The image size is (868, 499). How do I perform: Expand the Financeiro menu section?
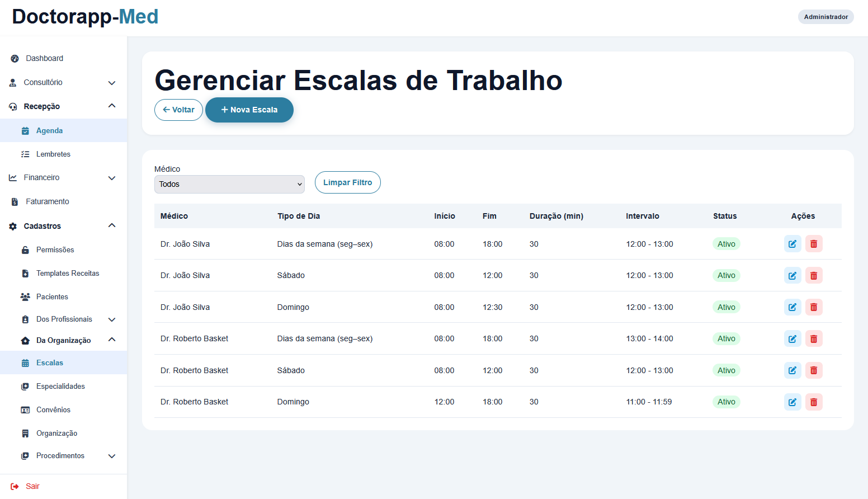(63, 177)
